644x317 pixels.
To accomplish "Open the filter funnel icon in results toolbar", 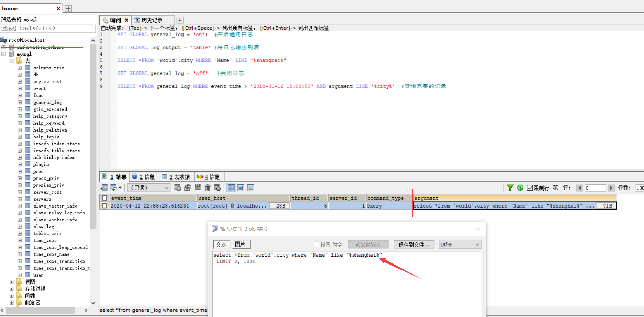I will pos(511,188).
